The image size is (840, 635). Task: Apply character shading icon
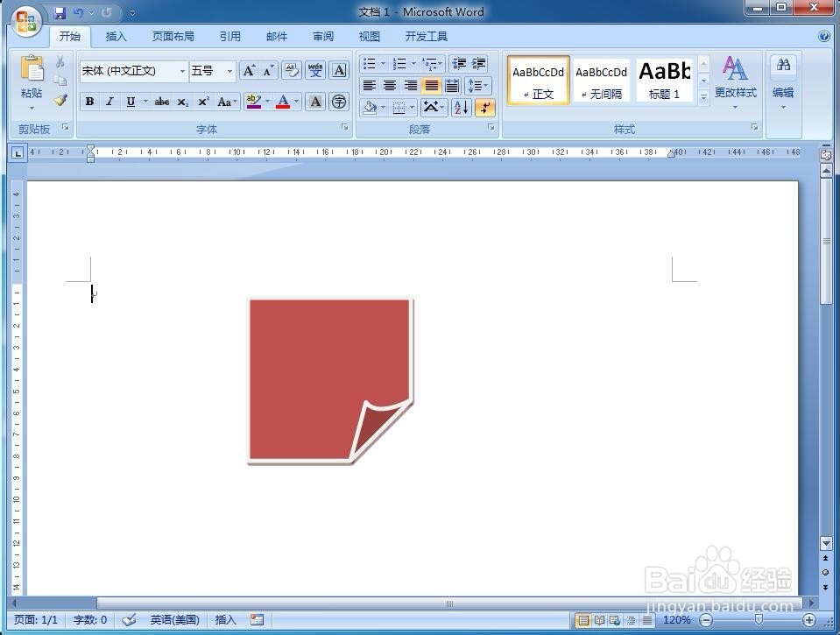pos(315,102)
